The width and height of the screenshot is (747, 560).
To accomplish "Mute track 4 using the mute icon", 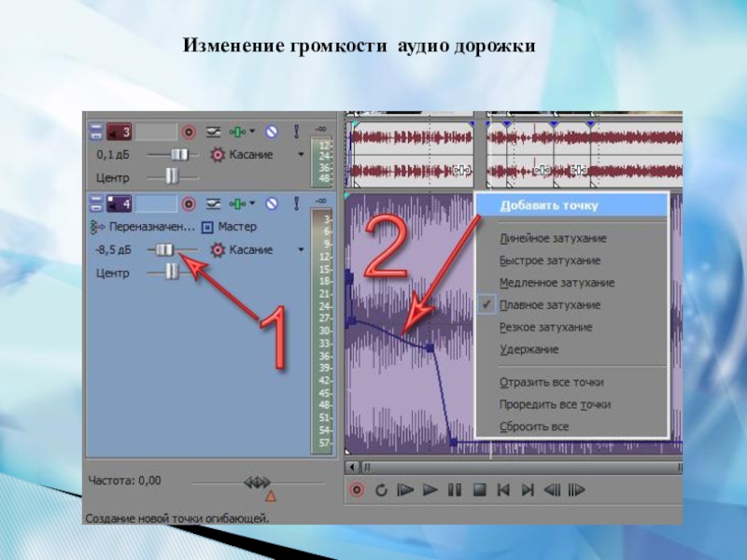I will pyautogui.click(x=271, y=203).
